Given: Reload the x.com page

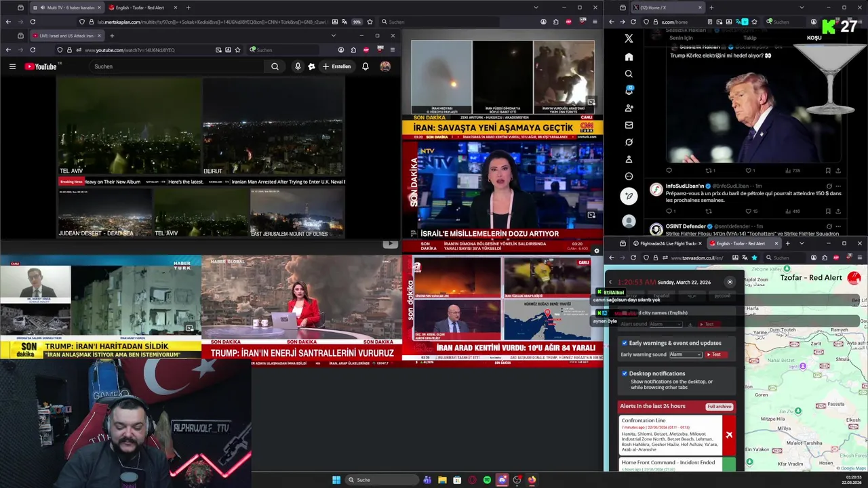Looking at the screenshot, I should (x=633, y=22).
